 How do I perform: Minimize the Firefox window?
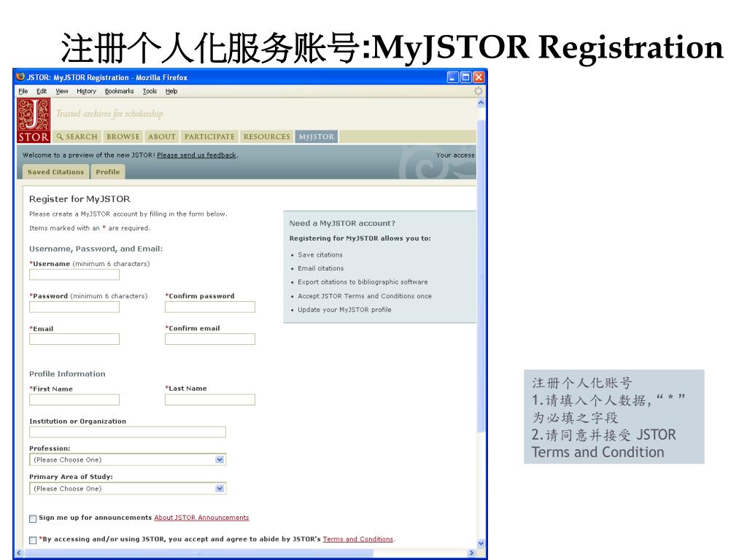[453, 77]
